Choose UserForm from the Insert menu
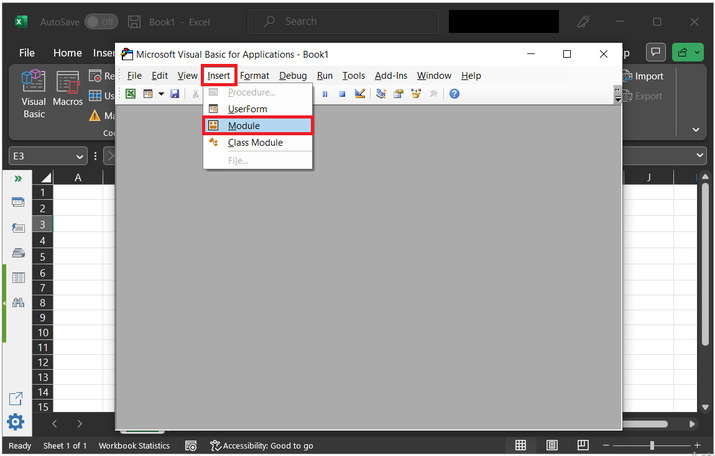Screen dimensions: 715x456 [x=258, y=109]
